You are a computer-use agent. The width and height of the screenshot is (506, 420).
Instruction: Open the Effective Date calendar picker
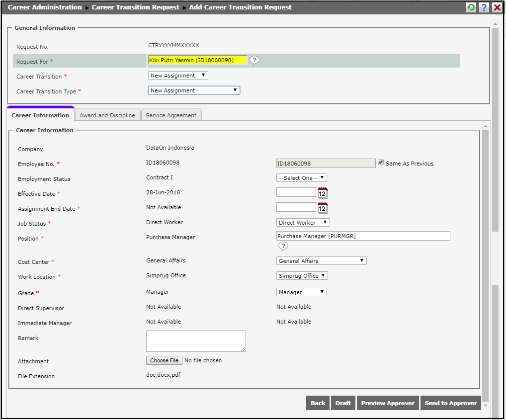click(323, 193)
